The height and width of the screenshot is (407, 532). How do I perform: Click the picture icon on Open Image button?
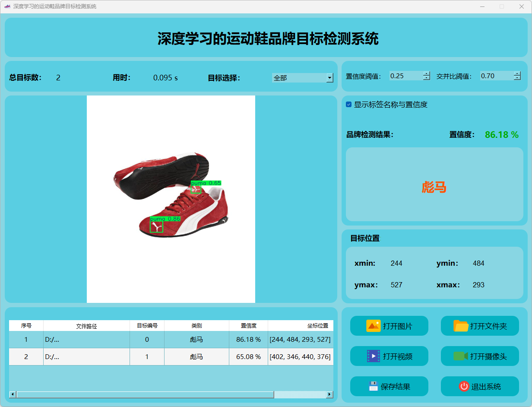[x=373, y=326]
